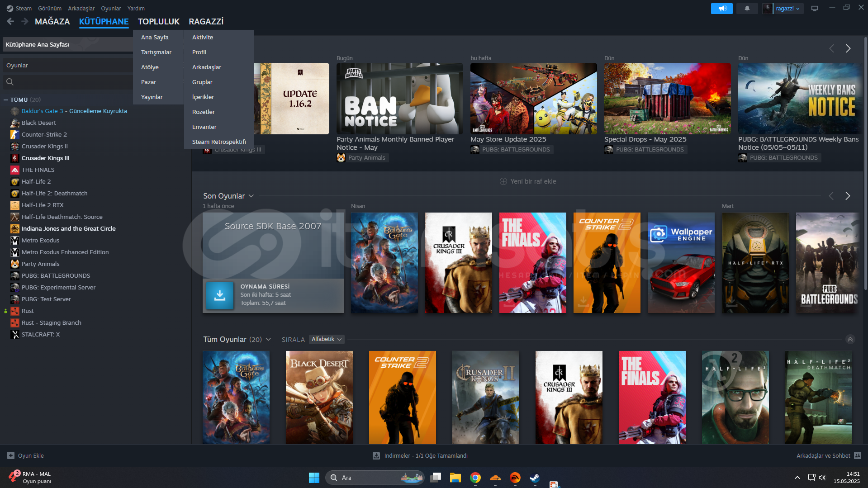Open the notifications bell

[x=747, y=9]
